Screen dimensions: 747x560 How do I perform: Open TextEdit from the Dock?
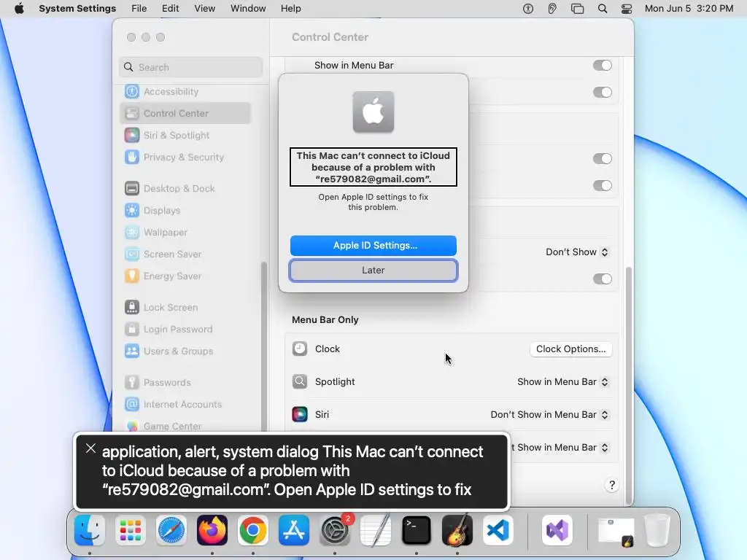pyautogui.click(x=376, y=530)
